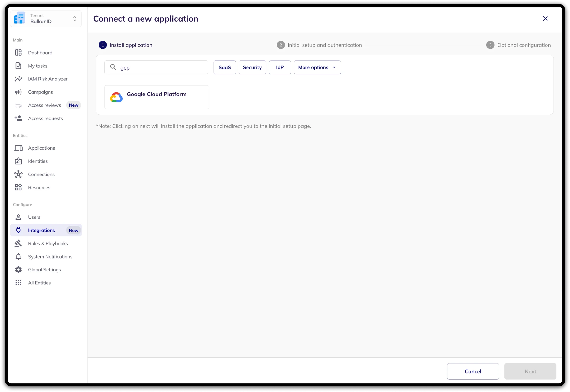Toggle the Security filter chip

[x=252, y=67]
